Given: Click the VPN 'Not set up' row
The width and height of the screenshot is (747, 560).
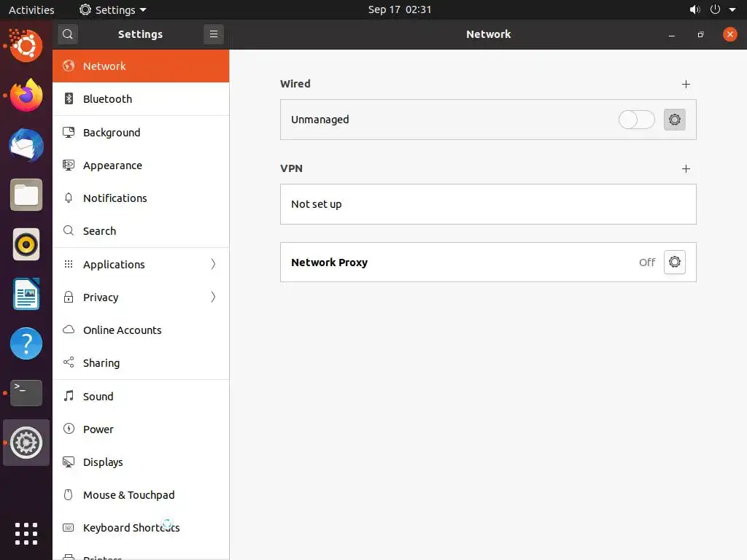Looking at the screenshot, I should [x=488, y=204].
